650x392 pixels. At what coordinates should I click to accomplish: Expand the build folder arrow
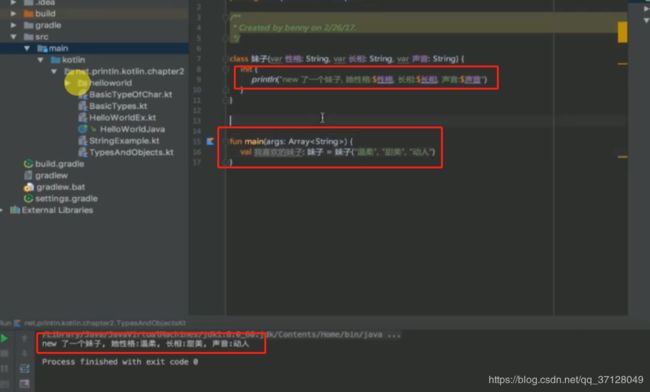coord(13,14)
